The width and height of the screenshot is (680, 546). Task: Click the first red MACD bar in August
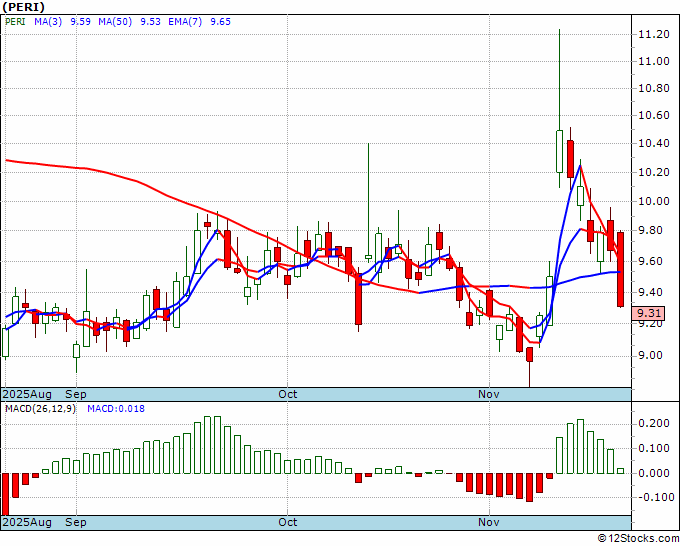pyautogui.click(x=6, y=494)
